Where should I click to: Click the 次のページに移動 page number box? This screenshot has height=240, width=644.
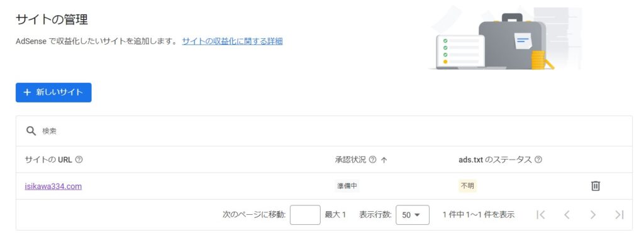[305, 215]
